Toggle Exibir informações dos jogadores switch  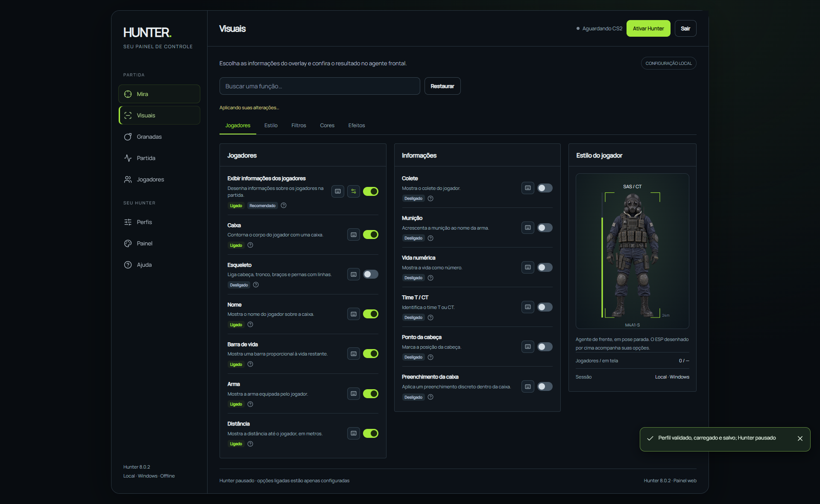(371, 191)
